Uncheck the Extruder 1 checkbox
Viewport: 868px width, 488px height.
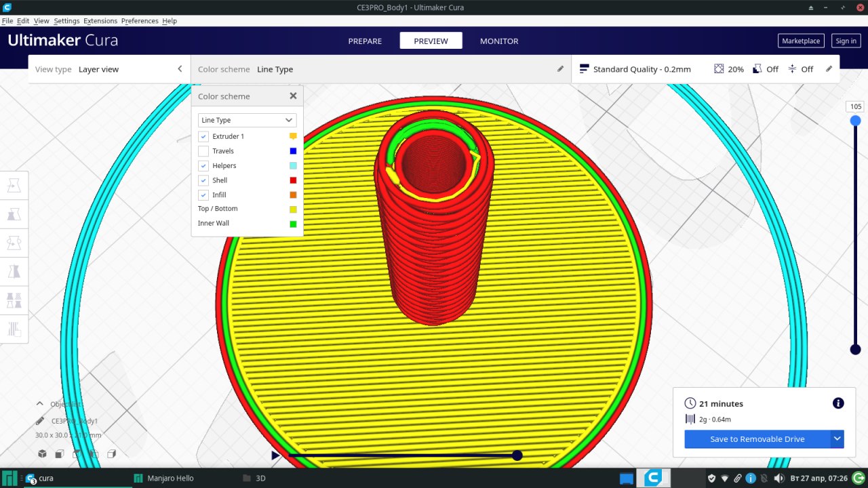coord(203,136)
